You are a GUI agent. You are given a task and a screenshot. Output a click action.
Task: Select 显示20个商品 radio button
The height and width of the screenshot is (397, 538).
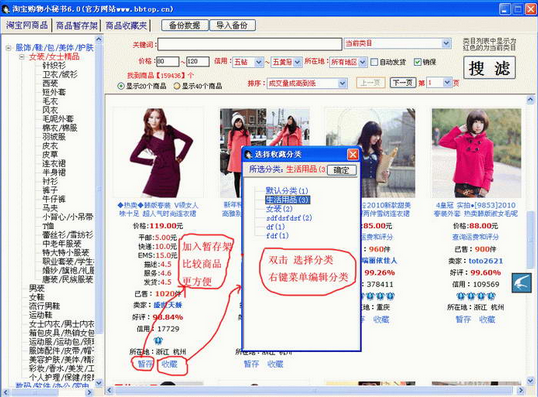(x=120, y=86)
